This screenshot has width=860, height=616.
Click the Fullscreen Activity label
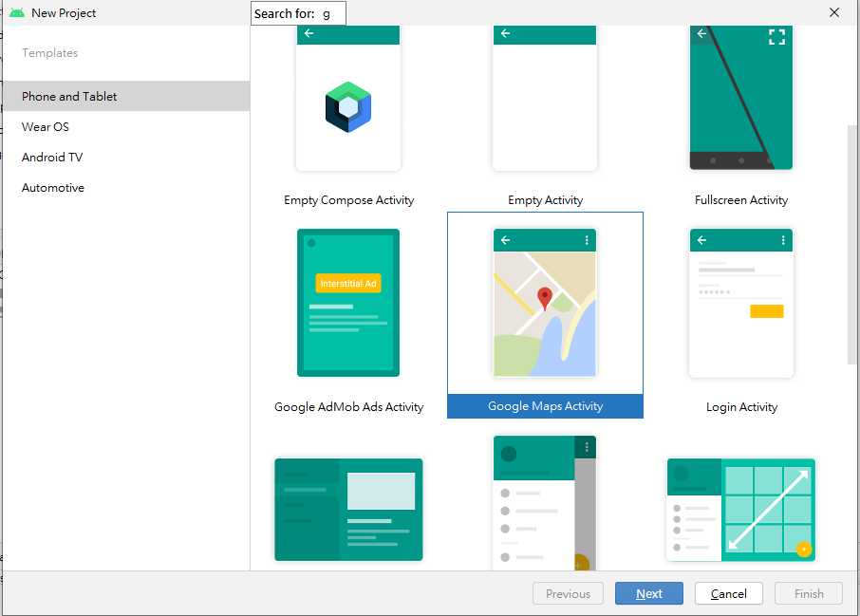point(741,200)
